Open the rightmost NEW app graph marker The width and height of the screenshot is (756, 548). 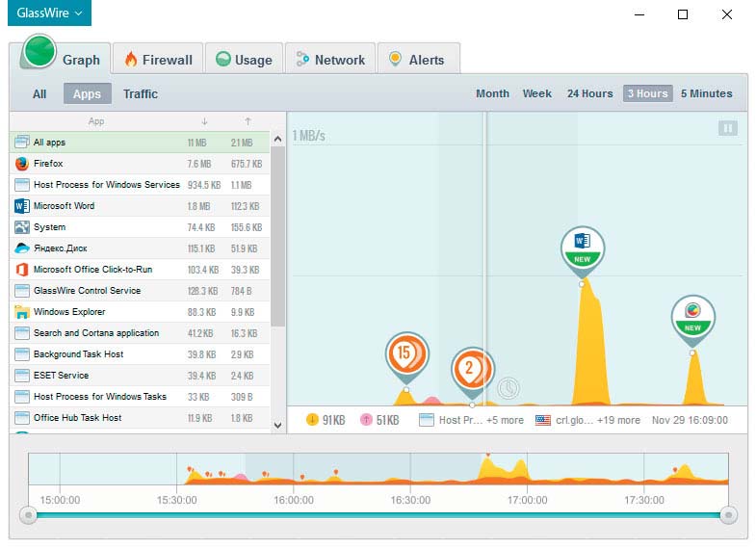692,317
